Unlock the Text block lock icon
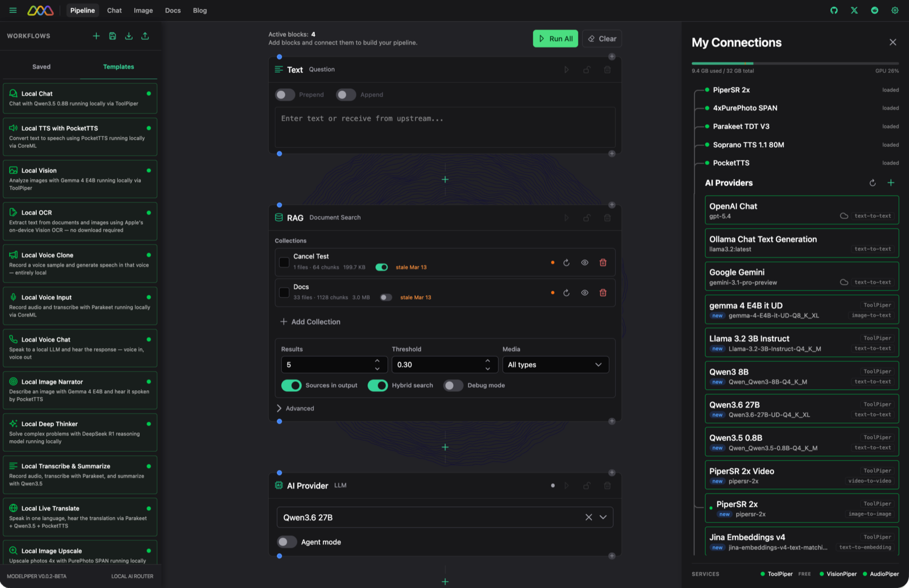The image size is (909, 588). click(587, 70)
